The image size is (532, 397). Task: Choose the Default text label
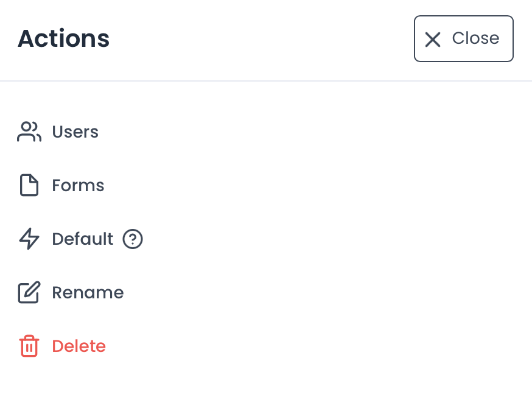(x=83, y=239)
